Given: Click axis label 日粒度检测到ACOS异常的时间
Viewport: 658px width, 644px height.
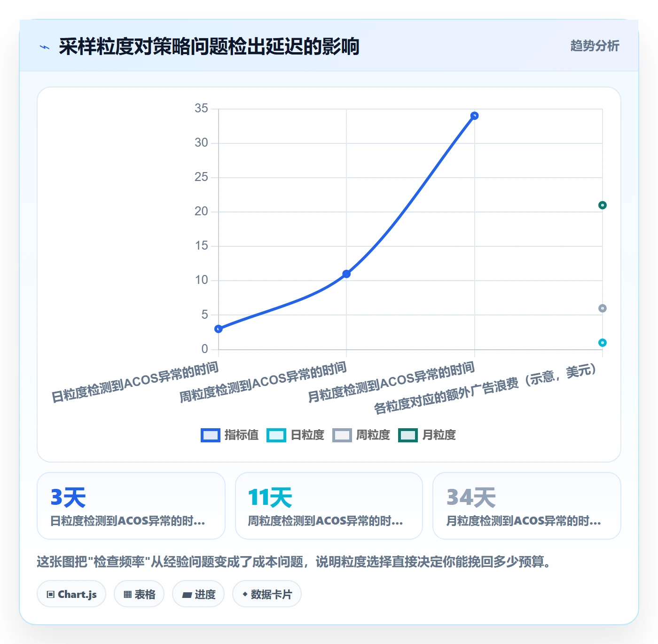Looking at the screenshot, I should click(x=135, y=382).
